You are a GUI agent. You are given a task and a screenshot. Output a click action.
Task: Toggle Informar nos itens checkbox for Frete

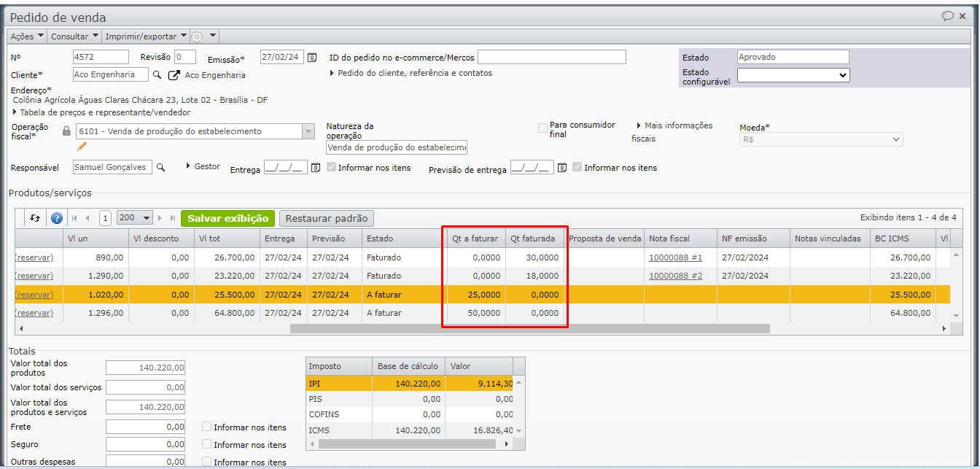[x=207, y=427]
